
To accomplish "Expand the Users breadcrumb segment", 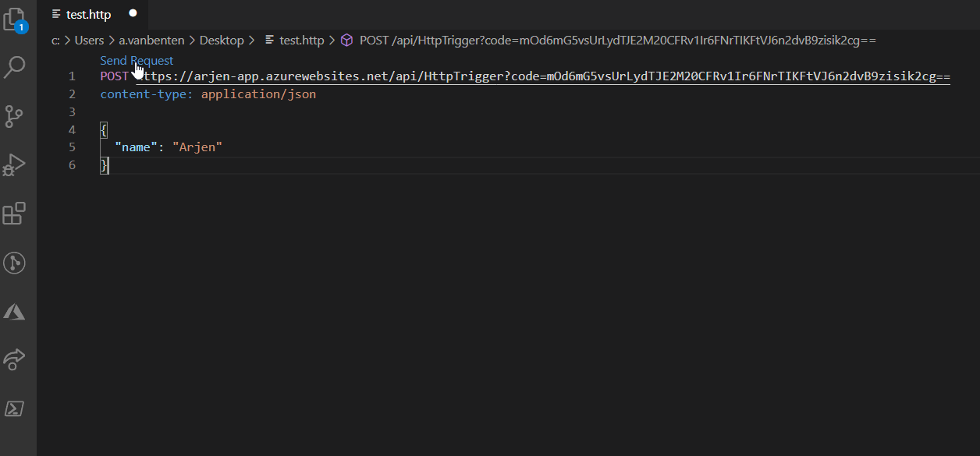I will point(89,41).
